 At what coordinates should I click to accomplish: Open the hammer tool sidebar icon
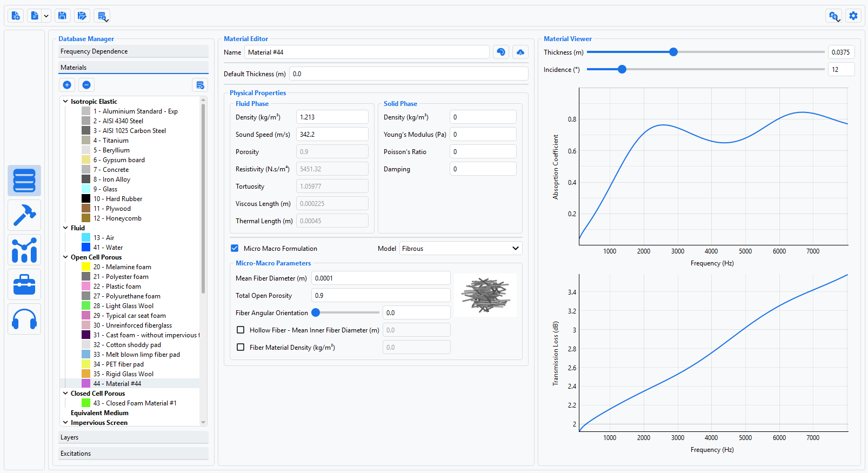point(24,215)
